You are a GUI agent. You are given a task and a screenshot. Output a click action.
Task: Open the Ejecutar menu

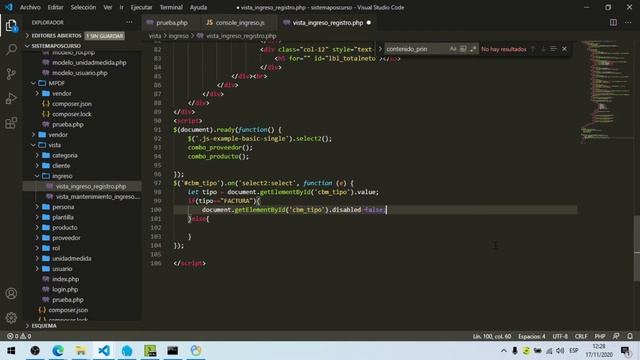tap(141, 7)
